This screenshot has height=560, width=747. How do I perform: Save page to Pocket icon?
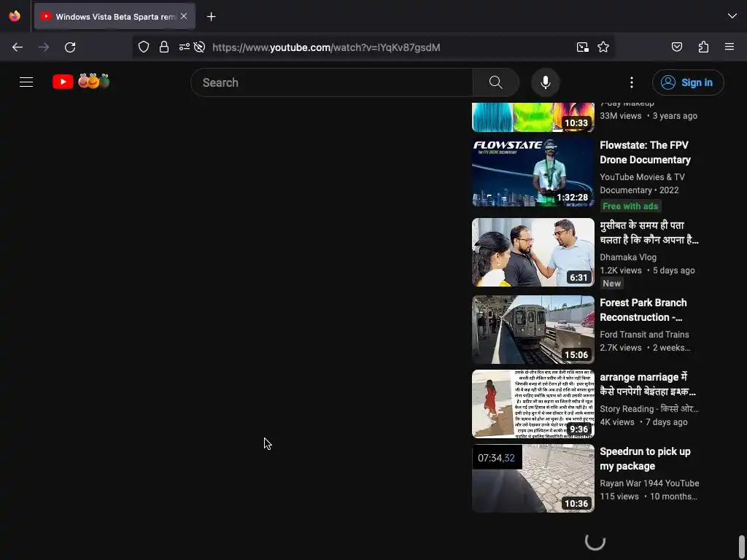tap(677, 47)
